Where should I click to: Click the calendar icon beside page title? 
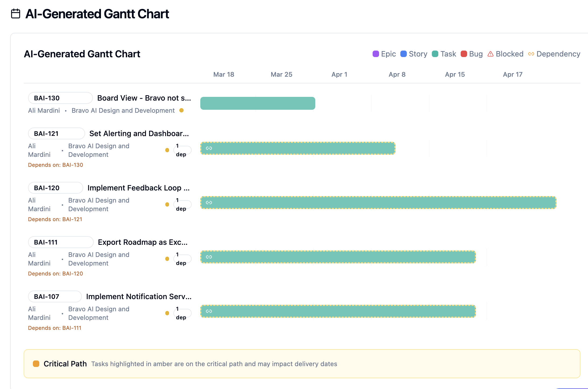coord(16,14)
